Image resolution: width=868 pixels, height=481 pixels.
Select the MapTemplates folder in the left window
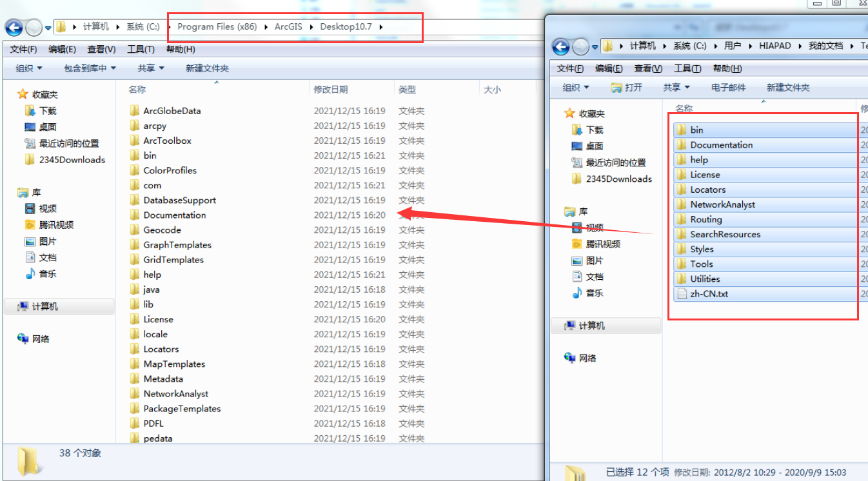[167, 364]
